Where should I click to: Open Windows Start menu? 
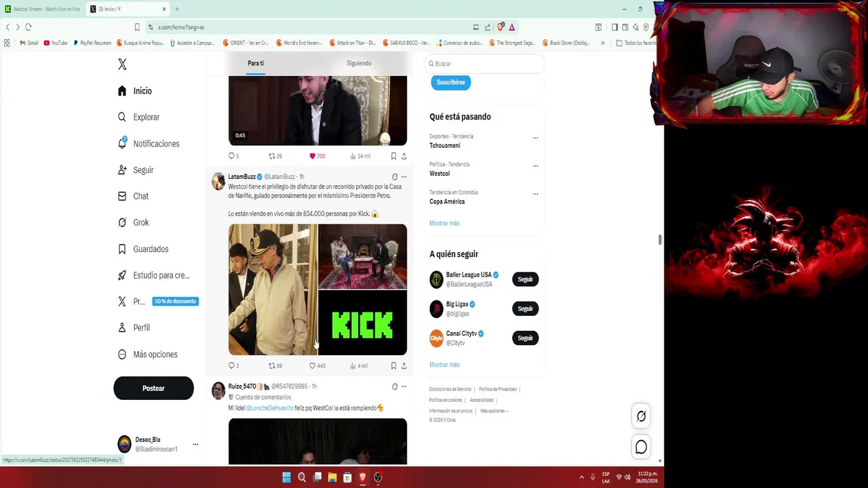click(287, 477)
